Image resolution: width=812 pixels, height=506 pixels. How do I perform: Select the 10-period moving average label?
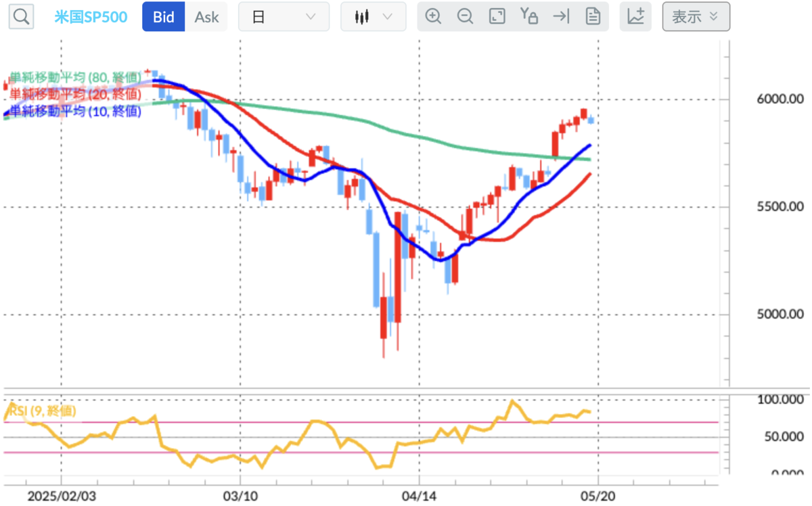(74, 111)
